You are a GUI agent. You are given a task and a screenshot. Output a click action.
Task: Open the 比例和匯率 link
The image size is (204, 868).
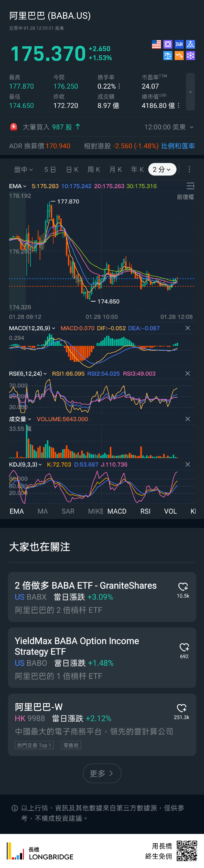coord(178,146)
